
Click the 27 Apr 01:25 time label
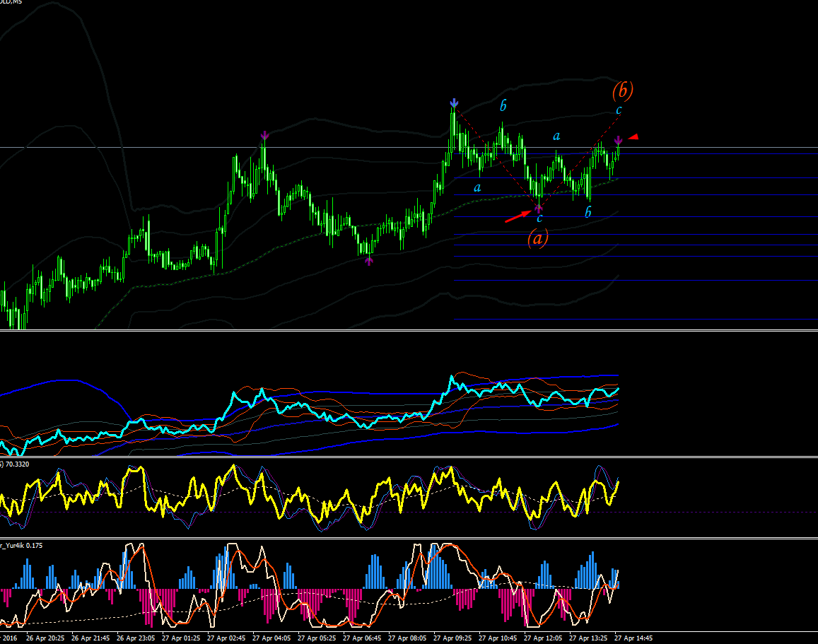[x=181, y=638]
